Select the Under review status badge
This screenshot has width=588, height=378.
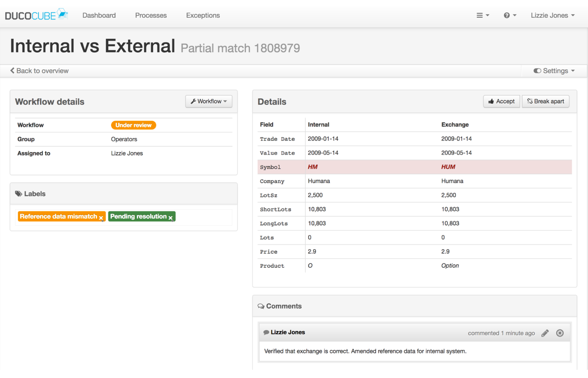[x=133, y=125]
